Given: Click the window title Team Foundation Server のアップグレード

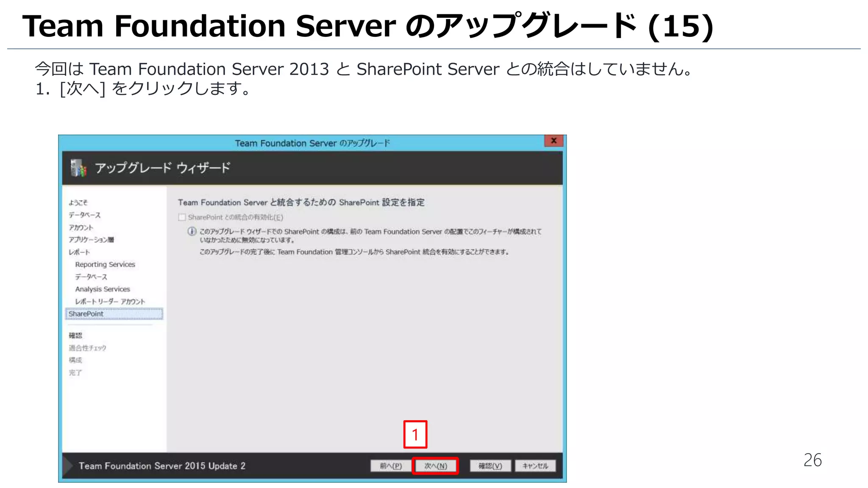Looking at the screenshot, I should (x=312, y=143).
